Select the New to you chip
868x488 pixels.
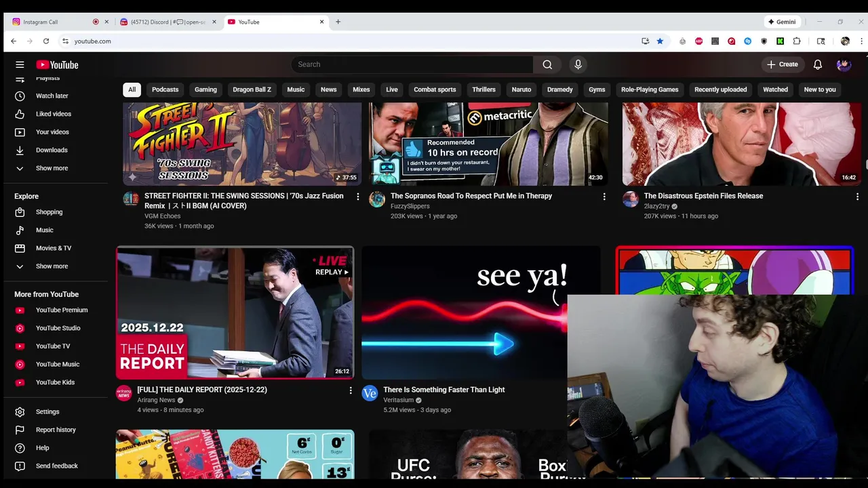pos(820,89)
